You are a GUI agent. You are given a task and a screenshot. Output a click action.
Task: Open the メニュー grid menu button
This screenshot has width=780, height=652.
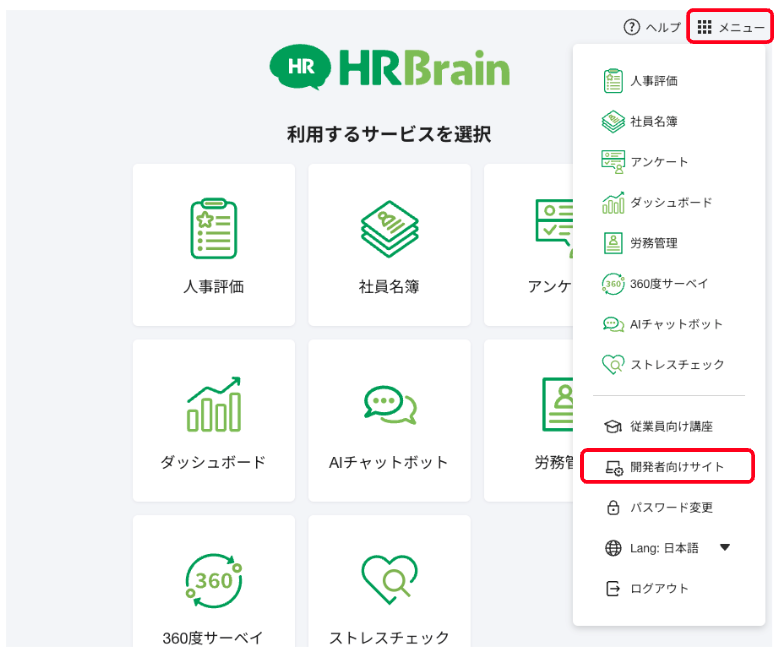pyautogui.click(x=731, y=27)
